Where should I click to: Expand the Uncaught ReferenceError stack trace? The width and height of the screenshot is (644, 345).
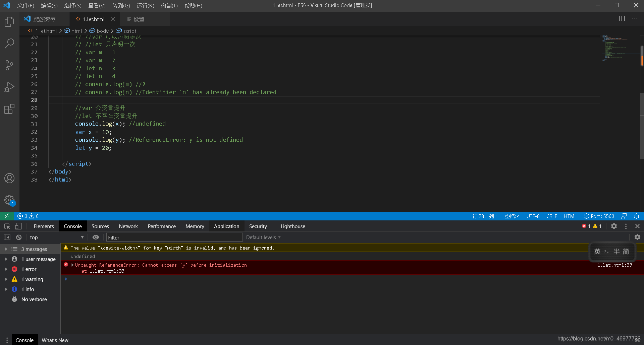(72, 265)
